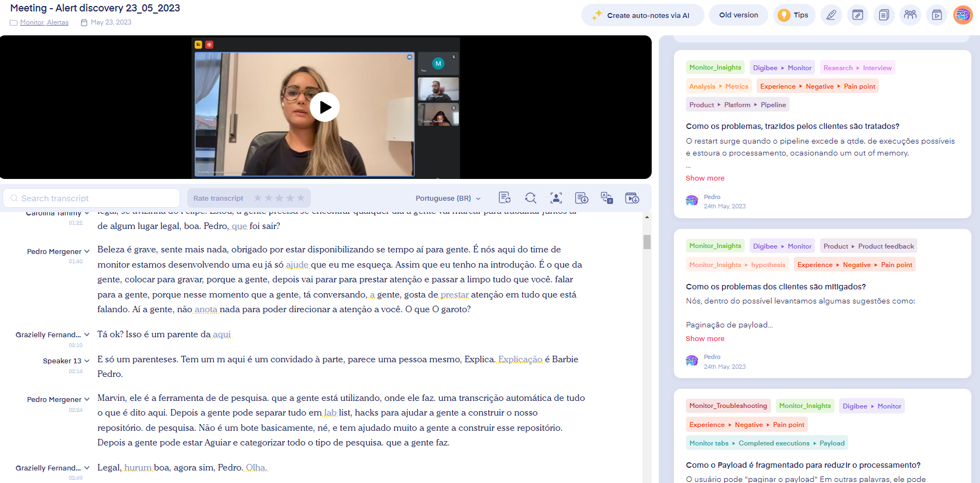980x483 pixels.
Task: Open the Tips lightbulb icon
Action: coord(783,15)
